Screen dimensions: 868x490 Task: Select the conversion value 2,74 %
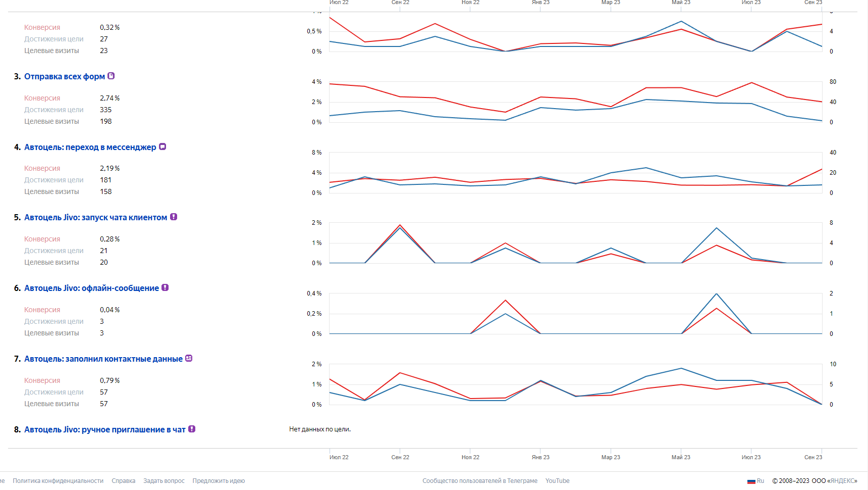(110, 98)
